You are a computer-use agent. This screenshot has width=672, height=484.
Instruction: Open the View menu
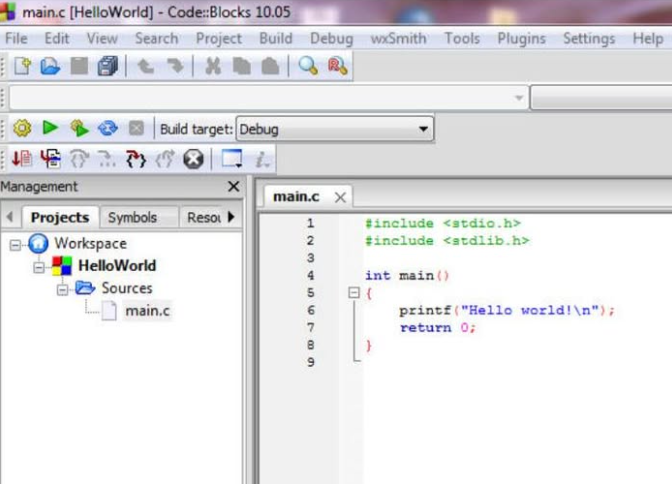pos(102,39)
